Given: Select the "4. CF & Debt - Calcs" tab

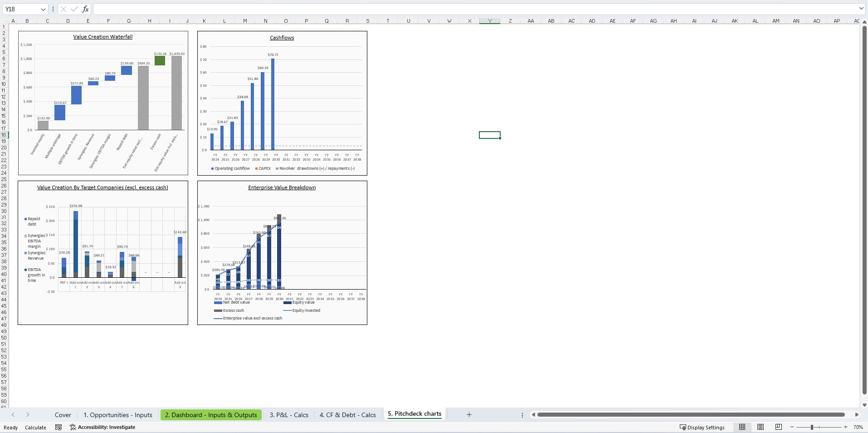Looking at the screenshot, I should point(347,414).
